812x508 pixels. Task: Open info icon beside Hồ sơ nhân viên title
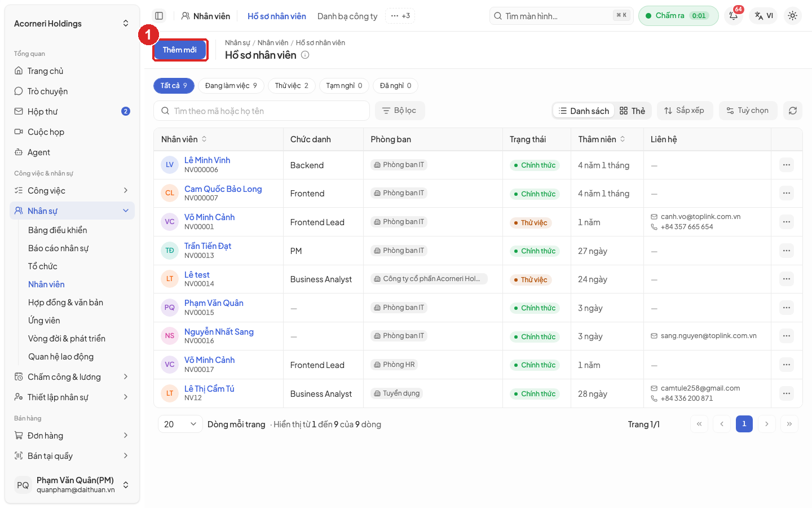point(305,55)
